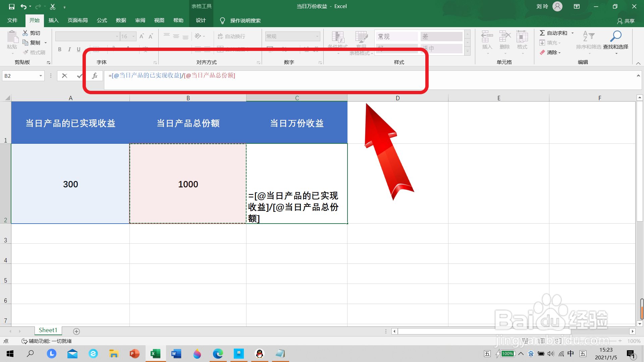Open the number format (常规) dropdown
The height and width of the screenshot is (362, 644).
pos(317,36)
